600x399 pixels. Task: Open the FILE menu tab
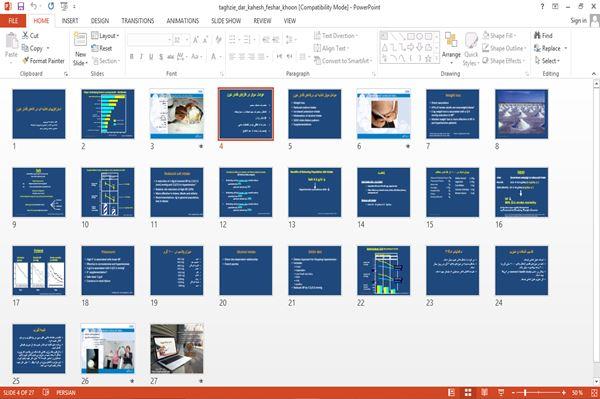pyautogui.click(x=13, y=21)
